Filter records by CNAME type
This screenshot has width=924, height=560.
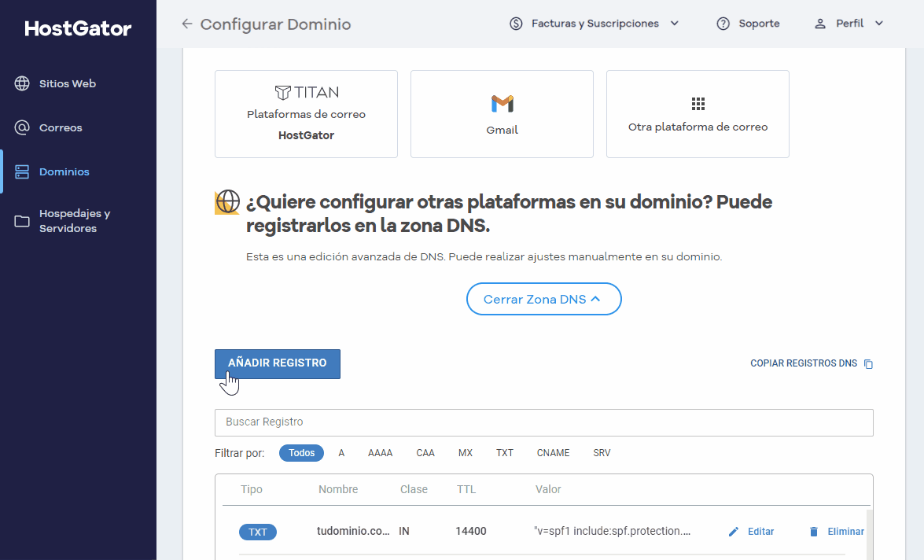[554, 453]
